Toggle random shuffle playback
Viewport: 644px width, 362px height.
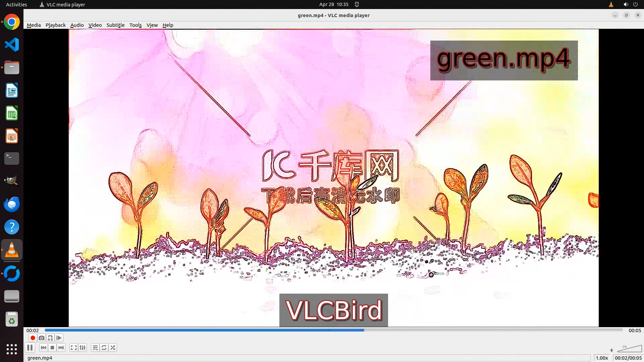pyautogui.click(x=113, y=348)
